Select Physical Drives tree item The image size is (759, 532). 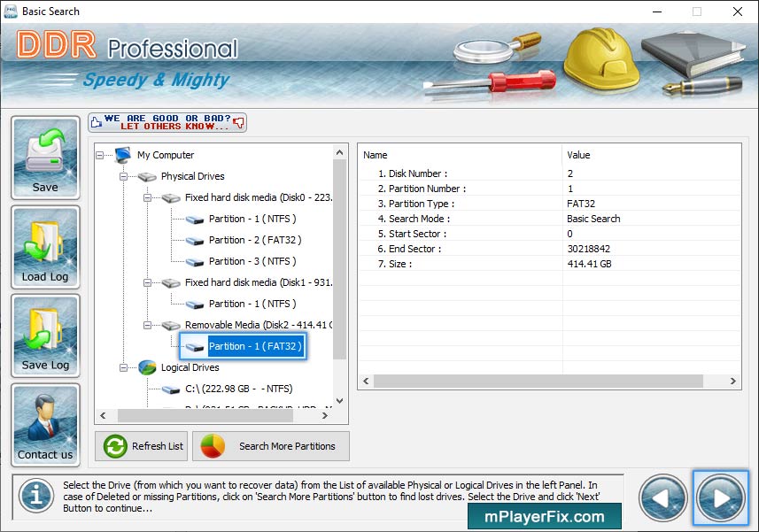[x=193, y=176]
